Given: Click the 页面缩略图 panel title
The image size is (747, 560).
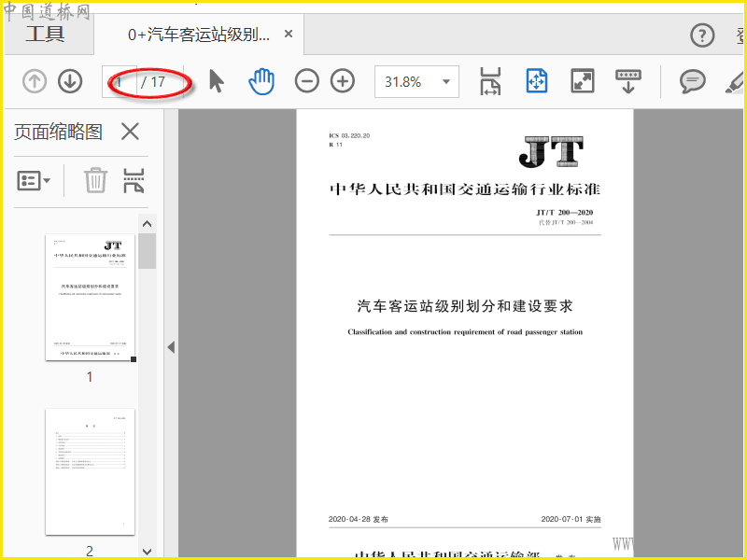Looking at the screenshot, I should pos(58,132).
